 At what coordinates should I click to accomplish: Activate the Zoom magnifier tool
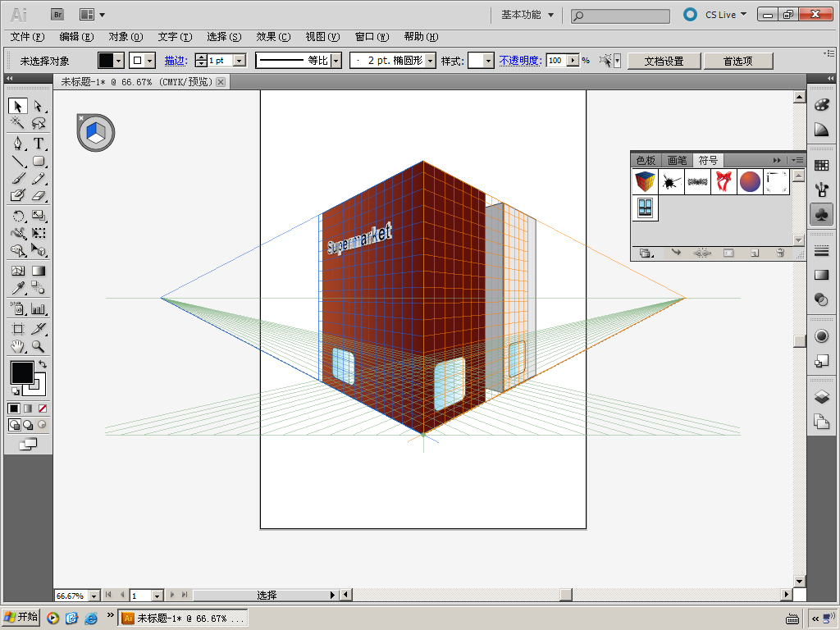click(38, 346)
